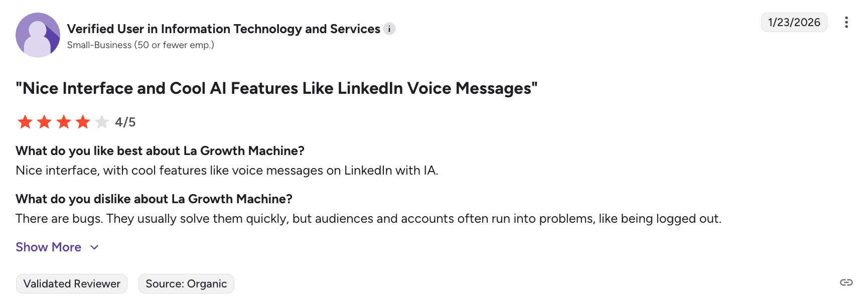Click the 'What do you like best' heading
The height and width of the screenshot is (306, 868).
pyautogui.click(x=160, y=151)
